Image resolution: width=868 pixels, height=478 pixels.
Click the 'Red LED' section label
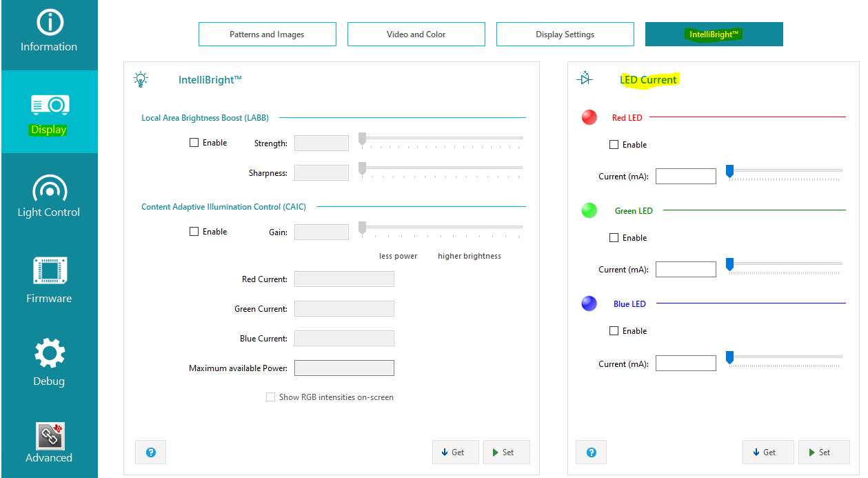pos(627,118)
